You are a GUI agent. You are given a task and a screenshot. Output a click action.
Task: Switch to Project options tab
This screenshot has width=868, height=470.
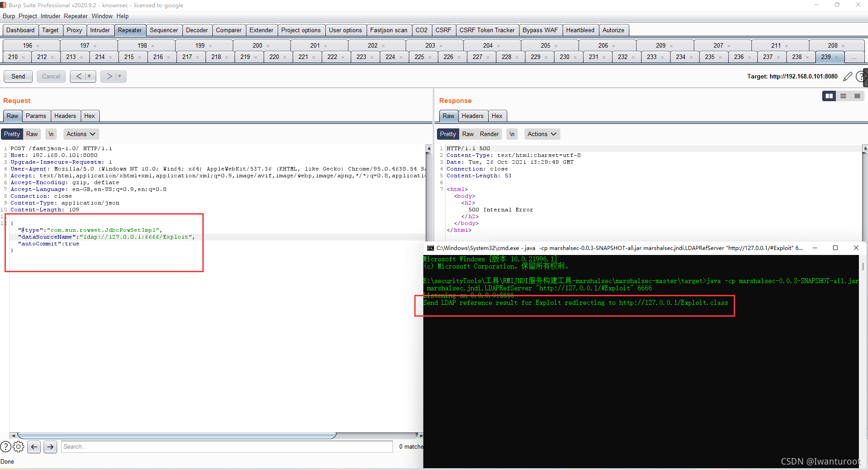pyautogui.click(x=301, y=30)
